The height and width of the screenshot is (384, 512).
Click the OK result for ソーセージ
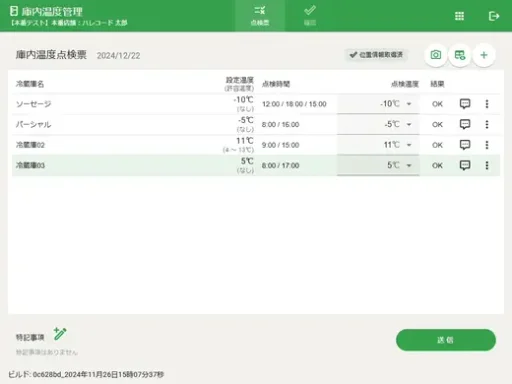point(437,104)
